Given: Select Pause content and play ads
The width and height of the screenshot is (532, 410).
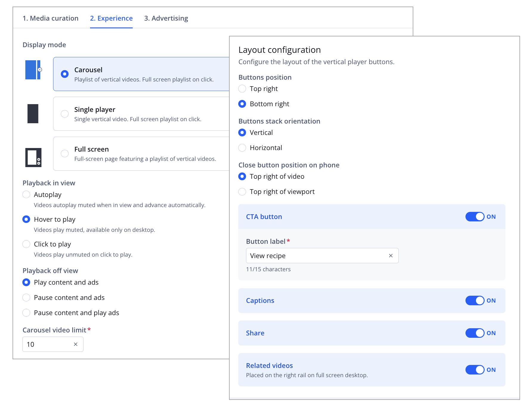Looking at the screenshot, I should [x=26, y=313].
